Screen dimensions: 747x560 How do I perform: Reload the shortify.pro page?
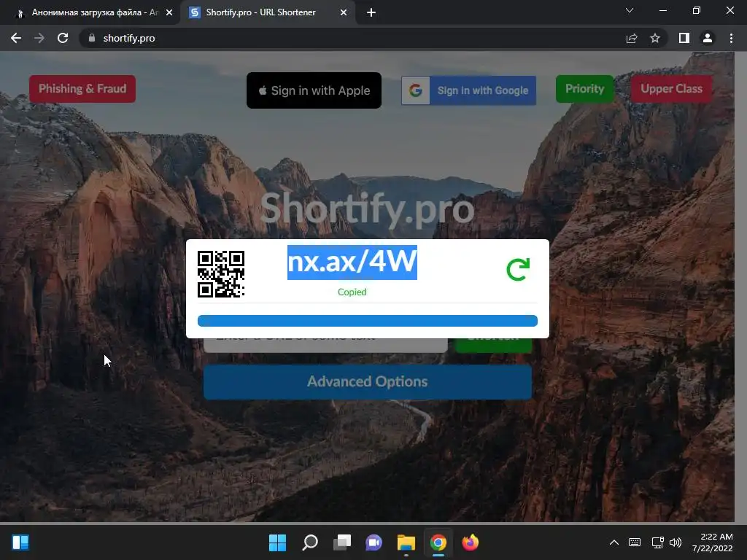pyautogui.click(x=63, y=38)
